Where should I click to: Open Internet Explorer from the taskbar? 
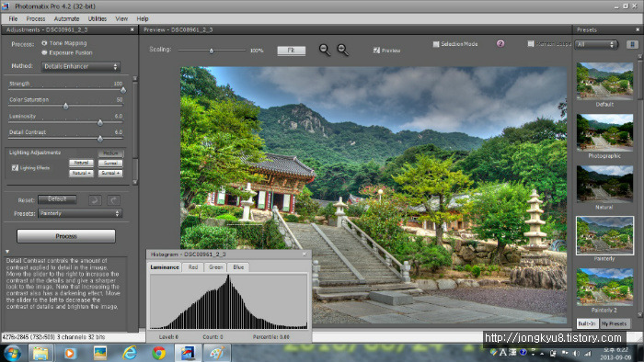130,353
